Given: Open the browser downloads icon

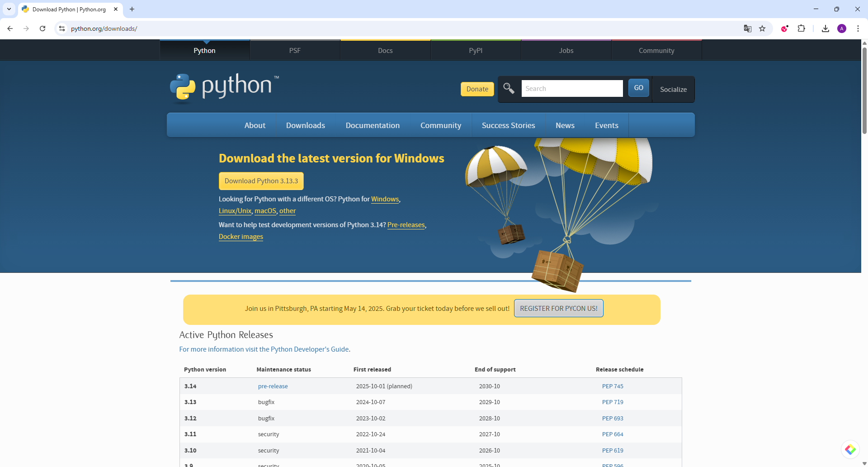Looking at the screenshot, I should [x=826, y=29].
